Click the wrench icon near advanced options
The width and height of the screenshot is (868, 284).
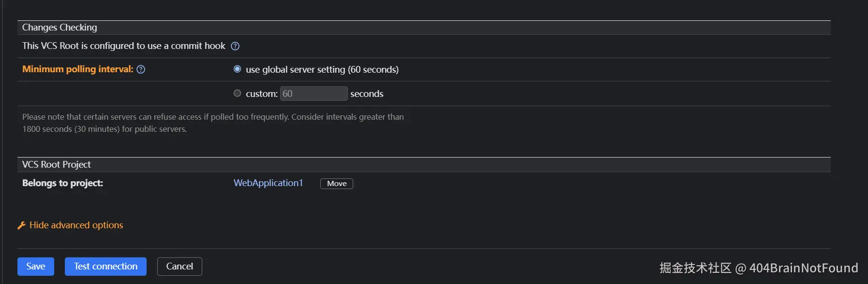point(21,225)
